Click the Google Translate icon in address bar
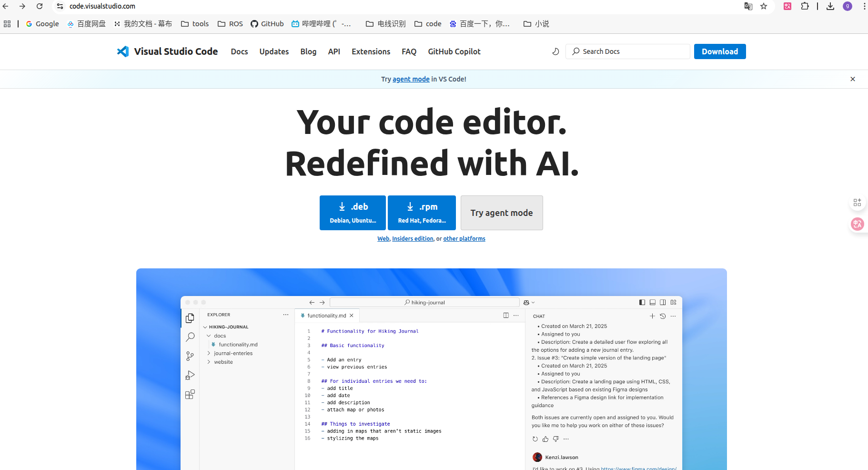The height and width of the screenshot is (470, 868). [748, 6]
